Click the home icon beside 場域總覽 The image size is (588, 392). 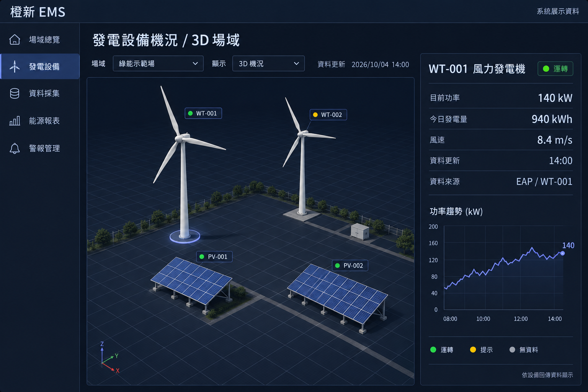point(15,39)
